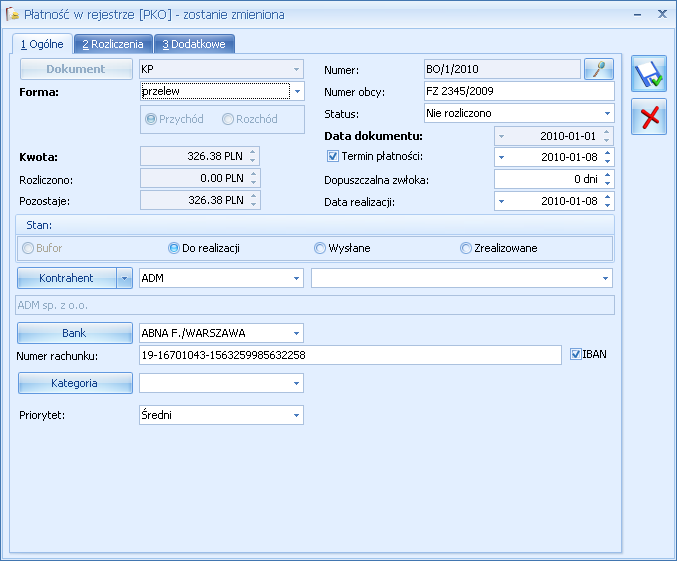Open the ADM contractor code dropdown

(296, 278)
